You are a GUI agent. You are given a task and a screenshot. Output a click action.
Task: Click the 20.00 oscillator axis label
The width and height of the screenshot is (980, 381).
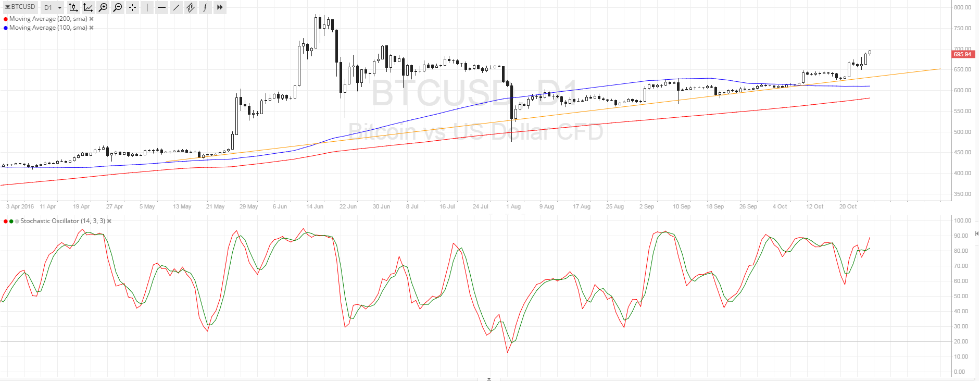[x=961, y=341]
